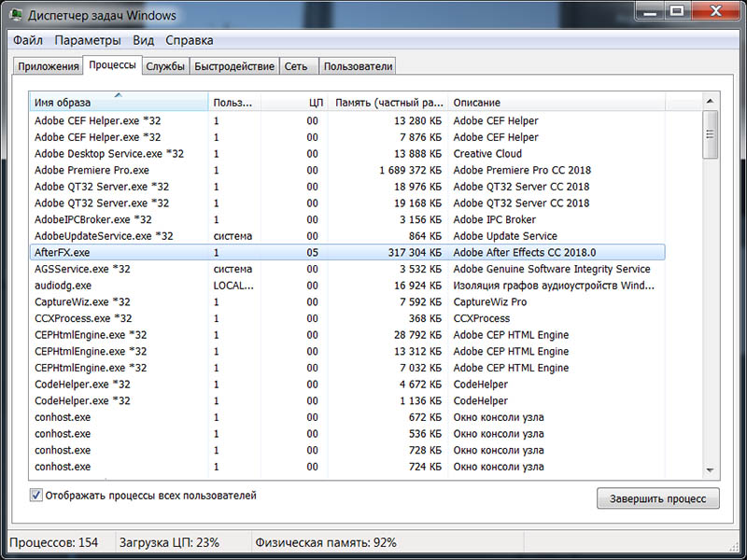Open the Справка menu

(190, 40)
